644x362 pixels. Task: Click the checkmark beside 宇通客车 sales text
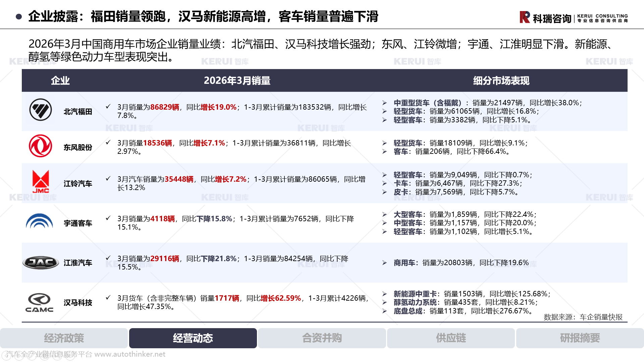pyautogui.click(x=108, y=218)
